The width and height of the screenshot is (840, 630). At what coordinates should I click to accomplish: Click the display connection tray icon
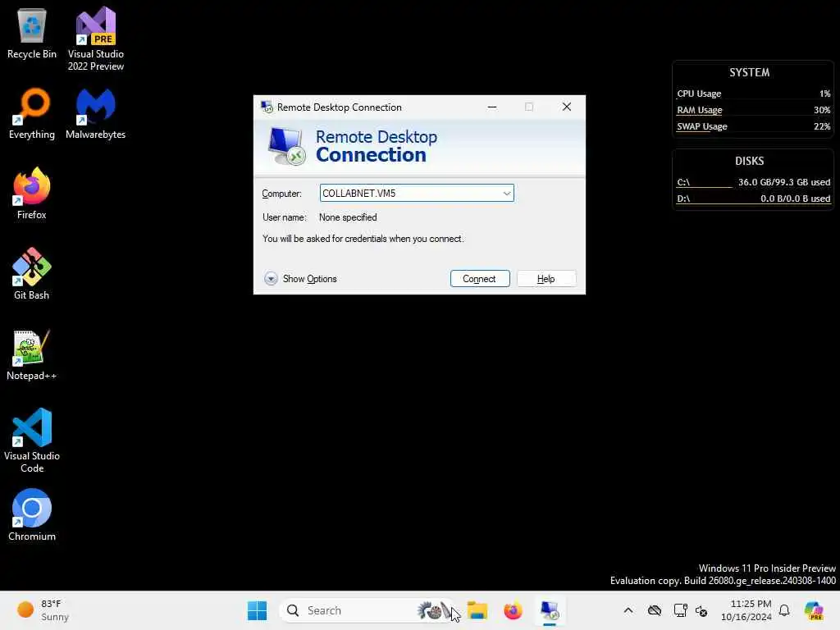pyautogui.click(x=680, y=610)
